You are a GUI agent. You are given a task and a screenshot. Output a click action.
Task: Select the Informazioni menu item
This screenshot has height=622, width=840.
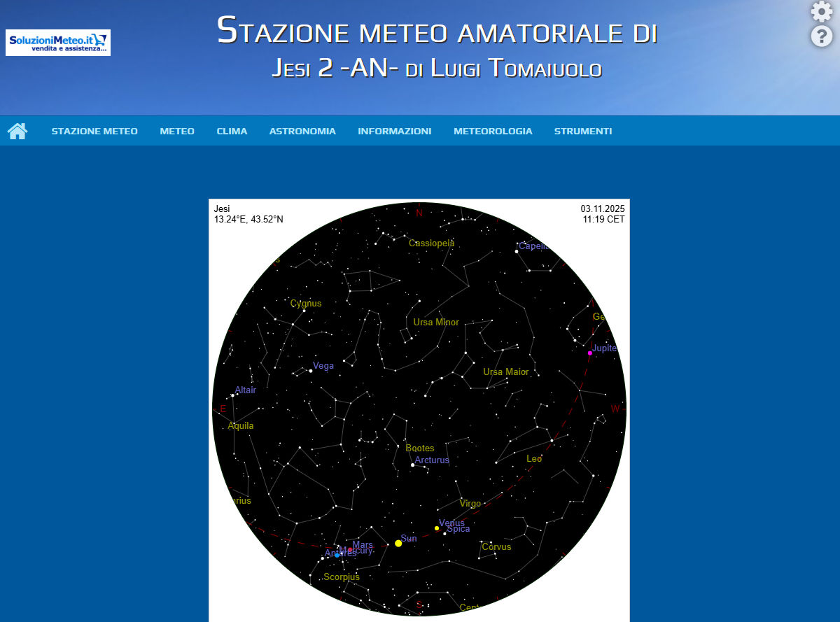coord(394,131)
